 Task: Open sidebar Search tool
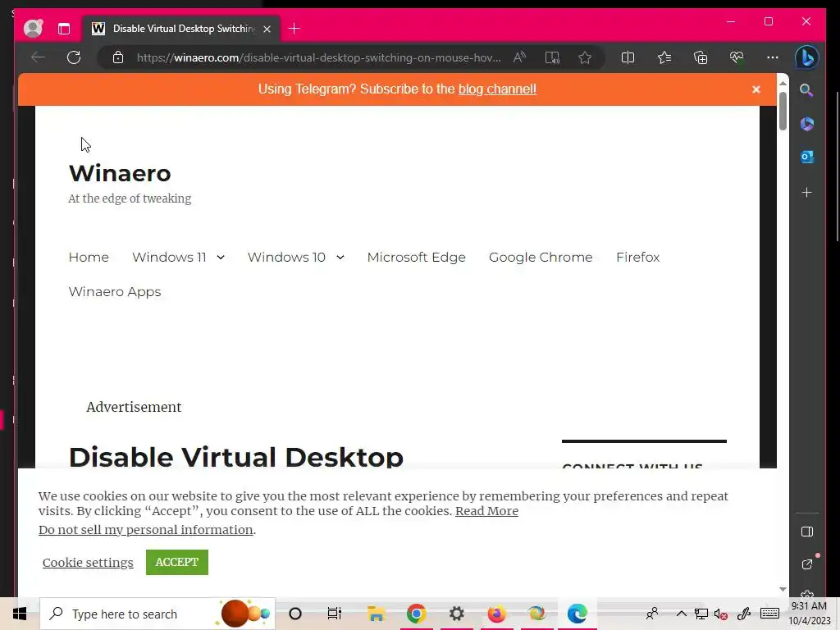(x=806, y=90)
